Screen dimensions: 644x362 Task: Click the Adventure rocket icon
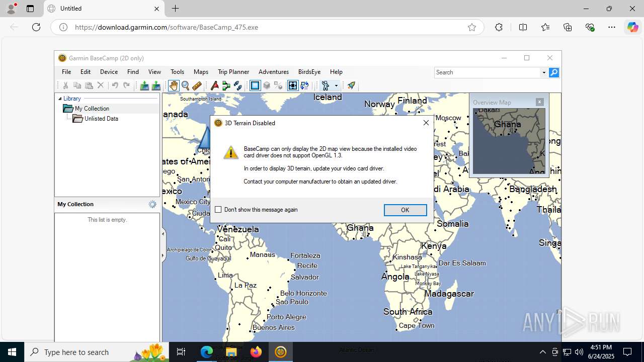point(351,85)
